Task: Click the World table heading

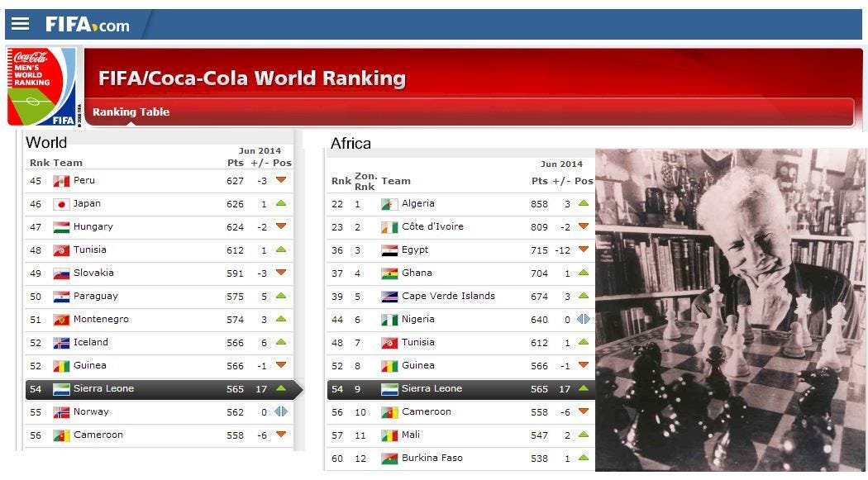Action: (46, 143)
